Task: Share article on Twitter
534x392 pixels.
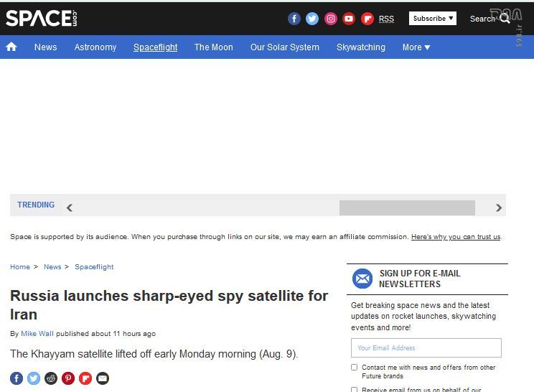Action: pos(34,378)
